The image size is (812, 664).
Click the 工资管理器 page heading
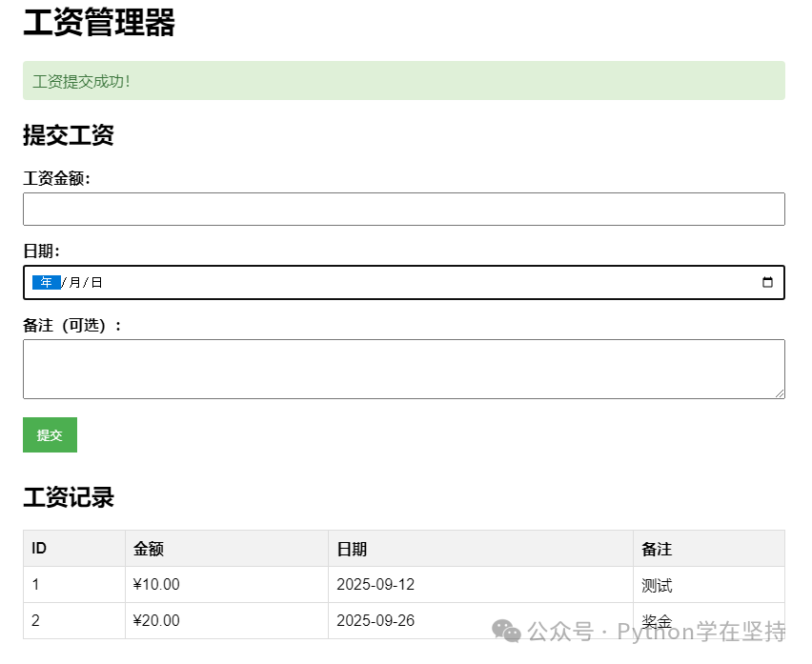click(x=99, y=22)
